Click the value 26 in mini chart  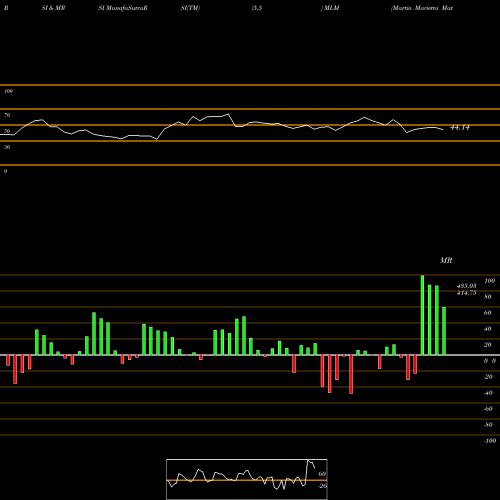323,486
